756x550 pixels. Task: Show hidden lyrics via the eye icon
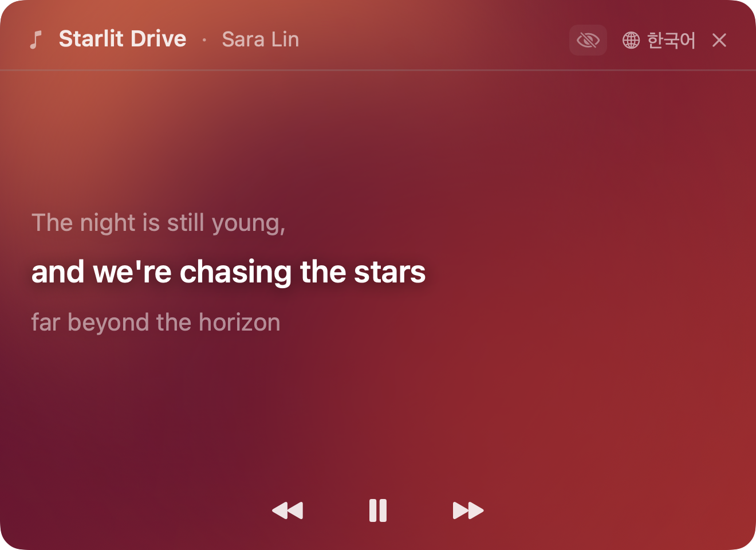click(x=588, y=40)
